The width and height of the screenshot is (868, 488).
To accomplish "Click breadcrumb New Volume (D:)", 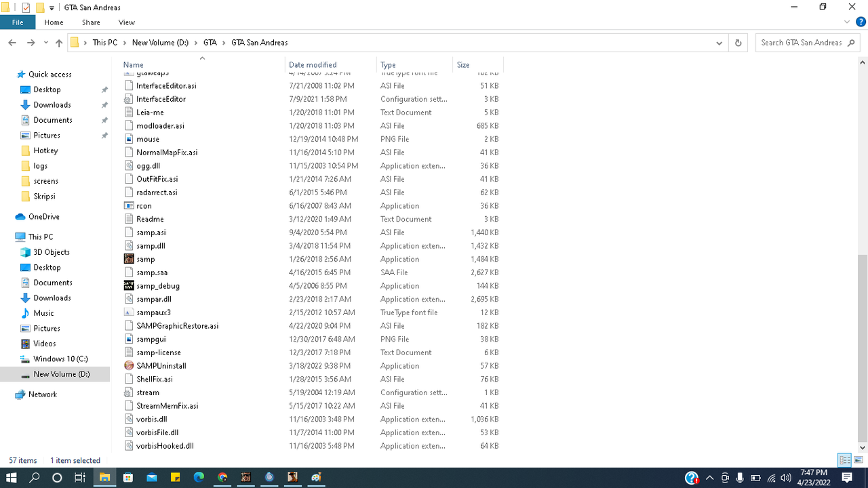I will click(x=160, y=43).
